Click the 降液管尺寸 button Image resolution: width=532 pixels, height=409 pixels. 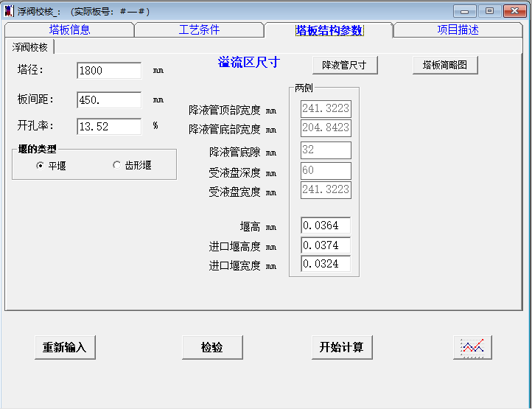(345, 65)
